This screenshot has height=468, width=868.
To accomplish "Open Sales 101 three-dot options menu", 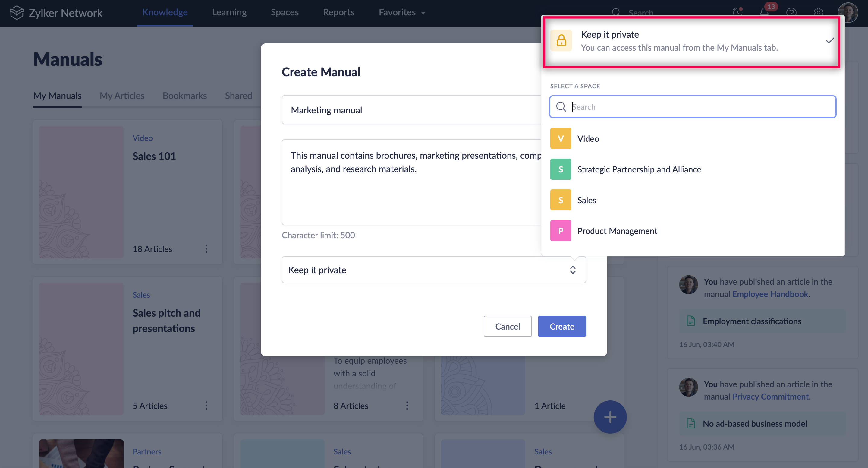I will pyautogui.click(x=206, y=249).
